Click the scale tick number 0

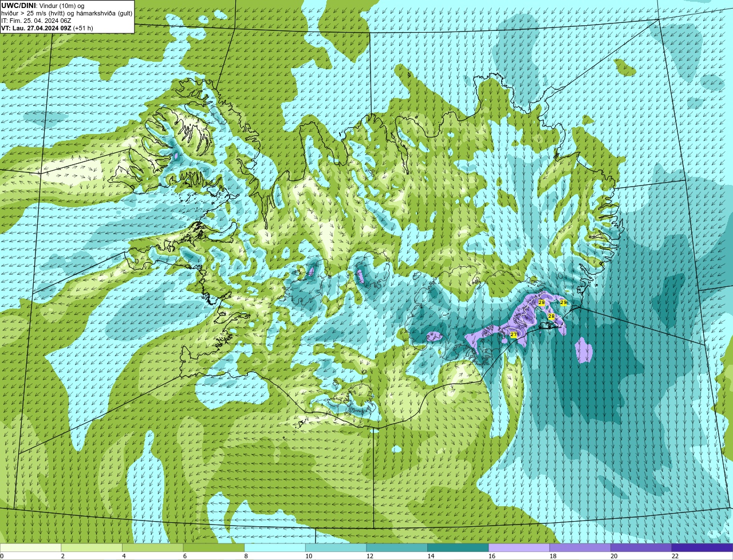click(2, 556)
